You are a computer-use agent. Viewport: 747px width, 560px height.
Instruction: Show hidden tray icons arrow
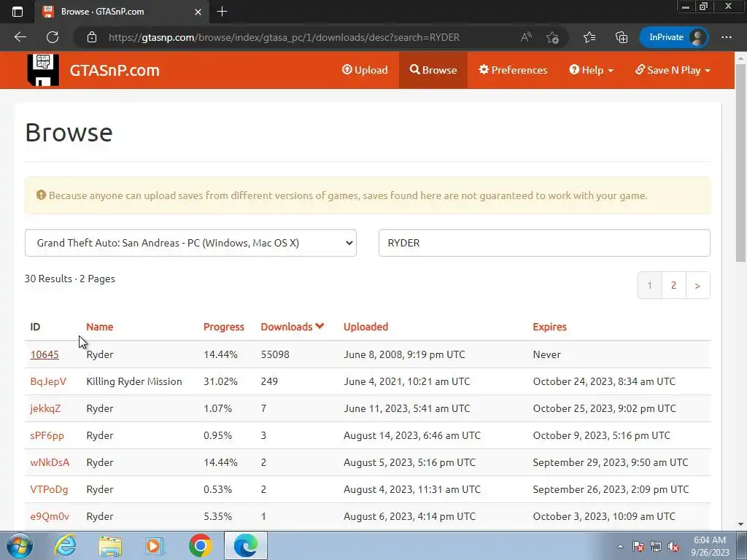(x=620, y=547)
